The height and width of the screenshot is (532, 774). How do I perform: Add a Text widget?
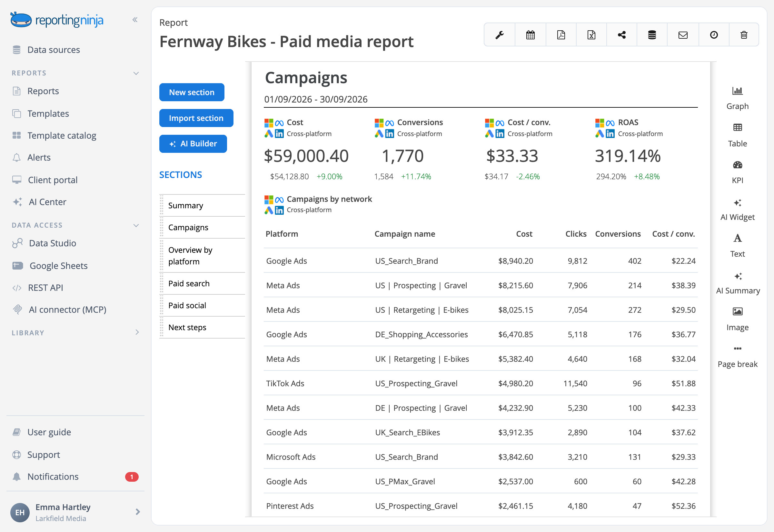pos(737,246)
